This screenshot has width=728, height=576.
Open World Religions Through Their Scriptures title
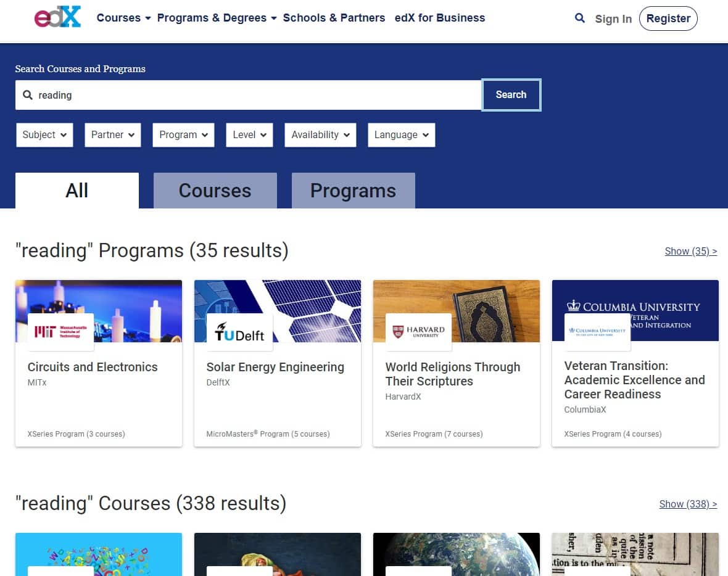coord(453,374)
